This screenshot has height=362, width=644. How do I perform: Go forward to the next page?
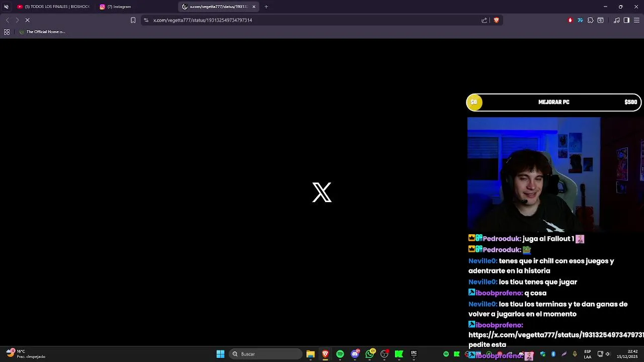click(x=17, y=20)
